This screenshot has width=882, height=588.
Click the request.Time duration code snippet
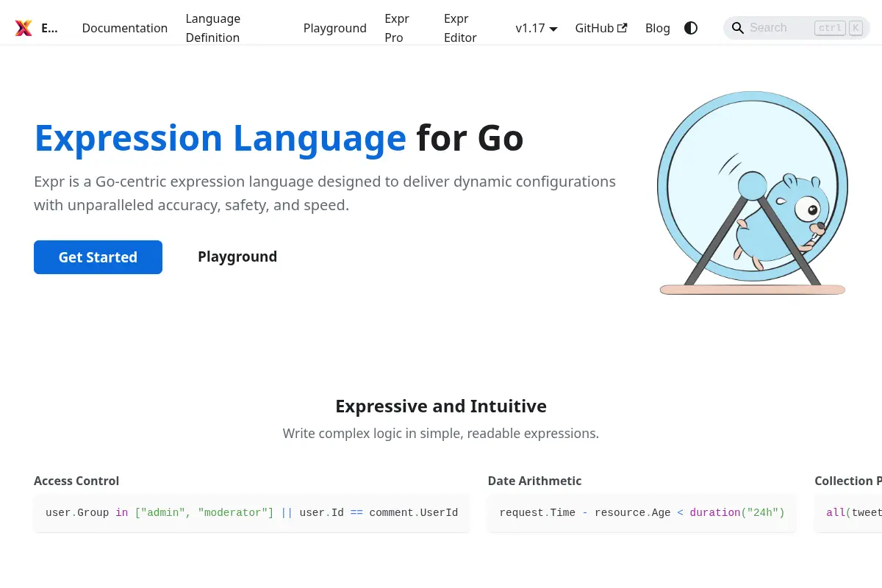[642, 513]
